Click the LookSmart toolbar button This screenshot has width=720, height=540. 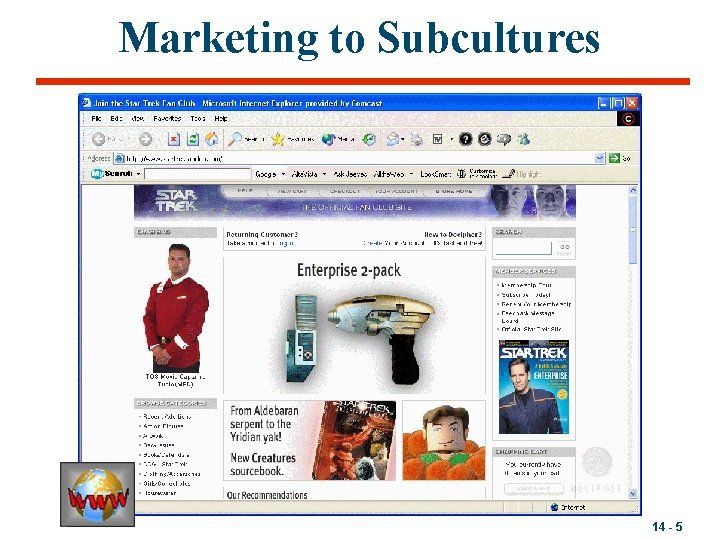(x=436, y=174)
